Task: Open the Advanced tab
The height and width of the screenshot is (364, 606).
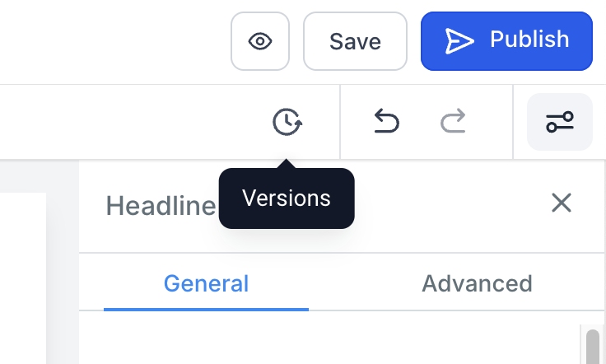Action: pos(477,284)
